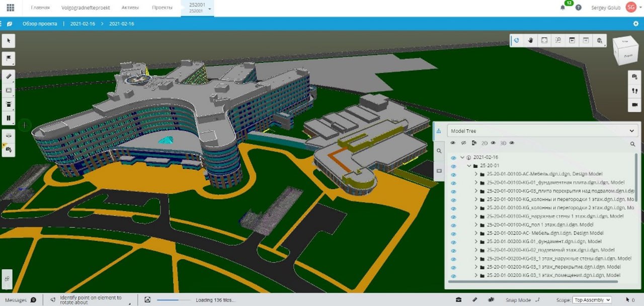Open the blue bar settings gear

pyautogui.click(x=636, y=24)
